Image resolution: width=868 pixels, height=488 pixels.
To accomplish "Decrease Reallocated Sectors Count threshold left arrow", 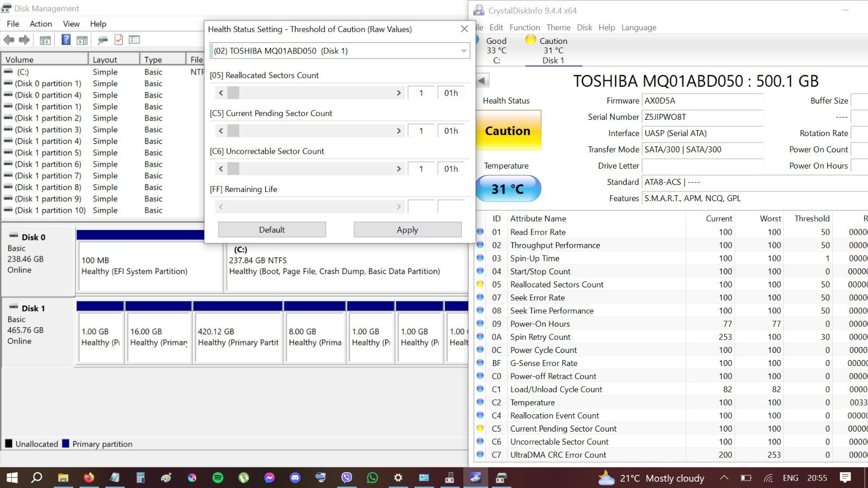I will (221, 93).
